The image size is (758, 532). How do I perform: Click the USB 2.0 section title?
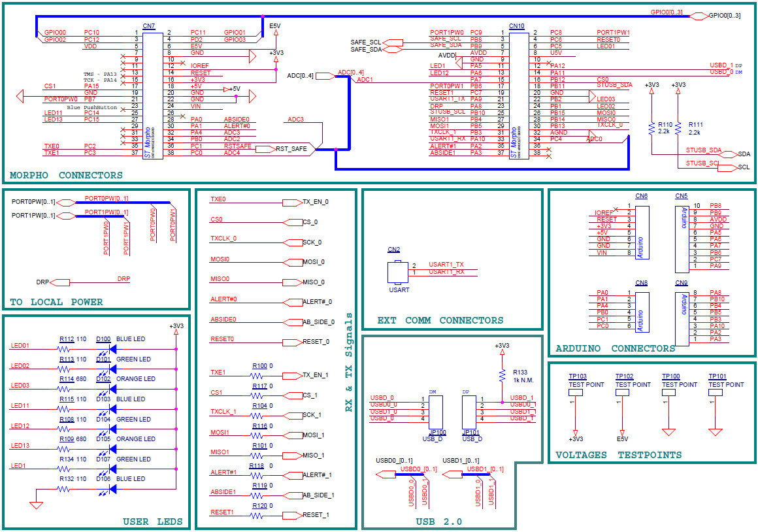point(437,522)
